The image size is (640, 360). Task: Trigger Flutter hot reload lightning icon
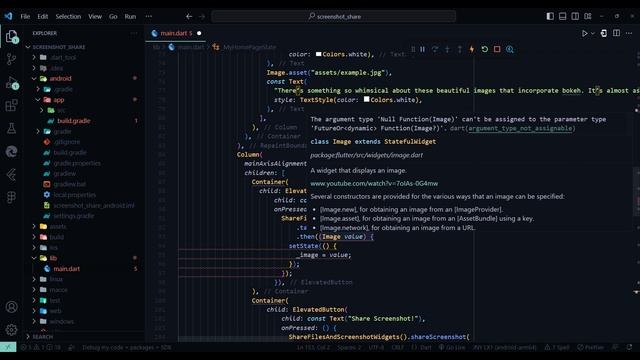click(x=472, y=49)
